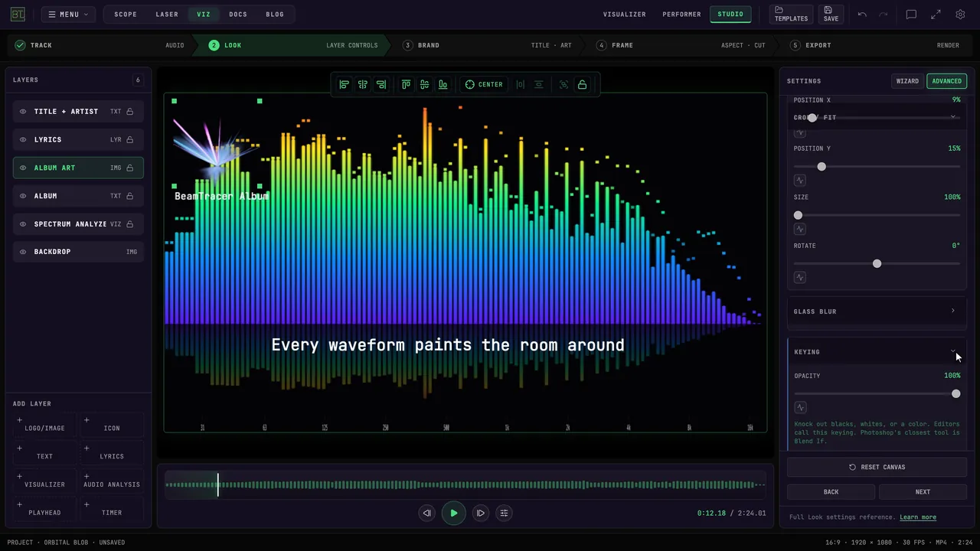Align selection to right edge
Image resolution: width=980 pixels, height=551 pixels.
pos(381,84)
